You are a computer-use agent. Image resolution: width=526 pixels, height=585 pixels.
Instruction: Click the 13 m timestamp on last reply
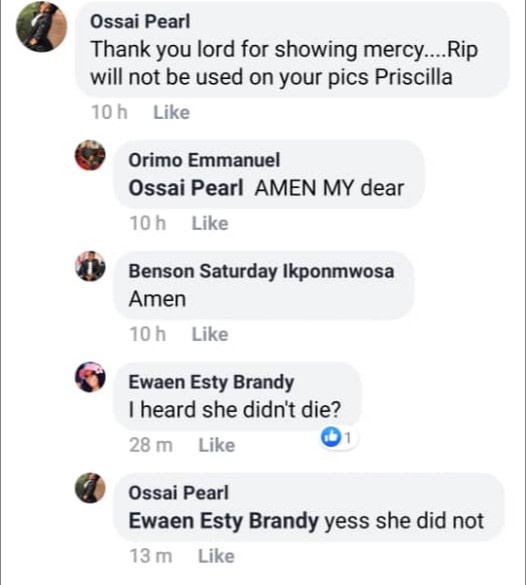pyautogui.click(x=151, y=556)
